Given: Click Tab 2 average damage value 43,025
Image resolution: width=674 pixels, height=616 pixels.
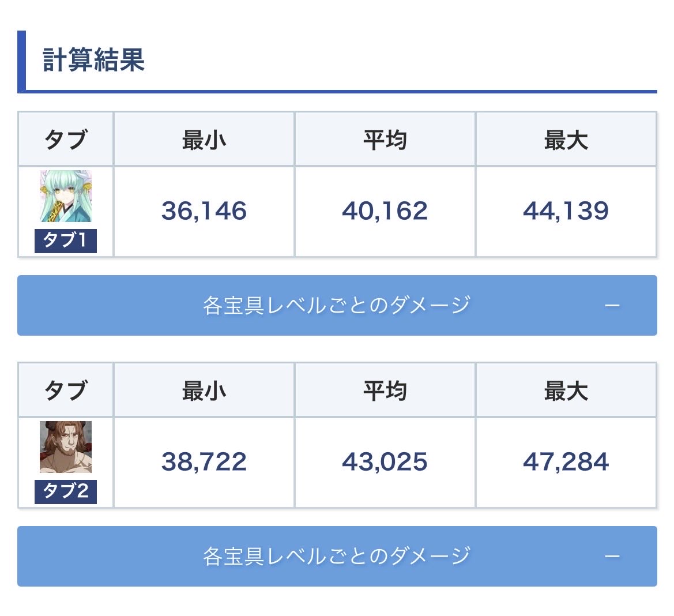Looking at the screenshot, I should [x=385, y=462].
